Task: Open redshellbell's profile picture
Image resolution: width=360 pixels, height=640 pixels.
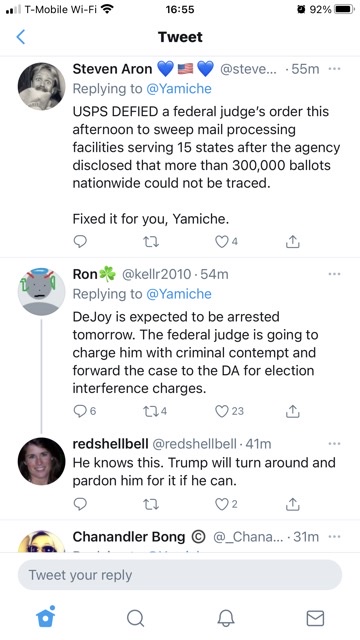Action: click(41, 461)
